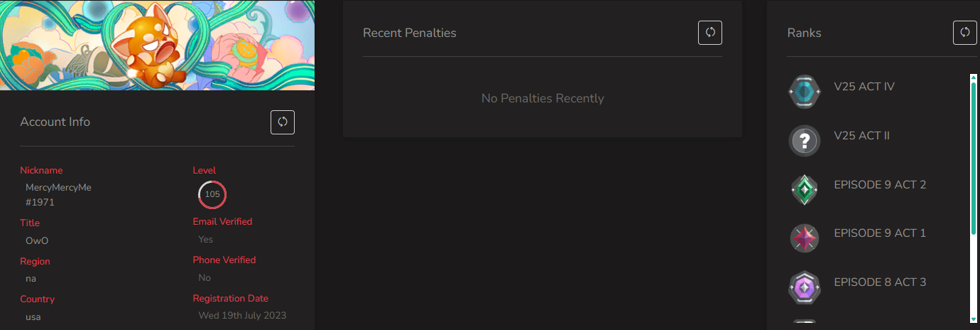Select the Episode 9 Act 1 rank badge
This screenshot has width=980, height=330.
coord(805,238)
